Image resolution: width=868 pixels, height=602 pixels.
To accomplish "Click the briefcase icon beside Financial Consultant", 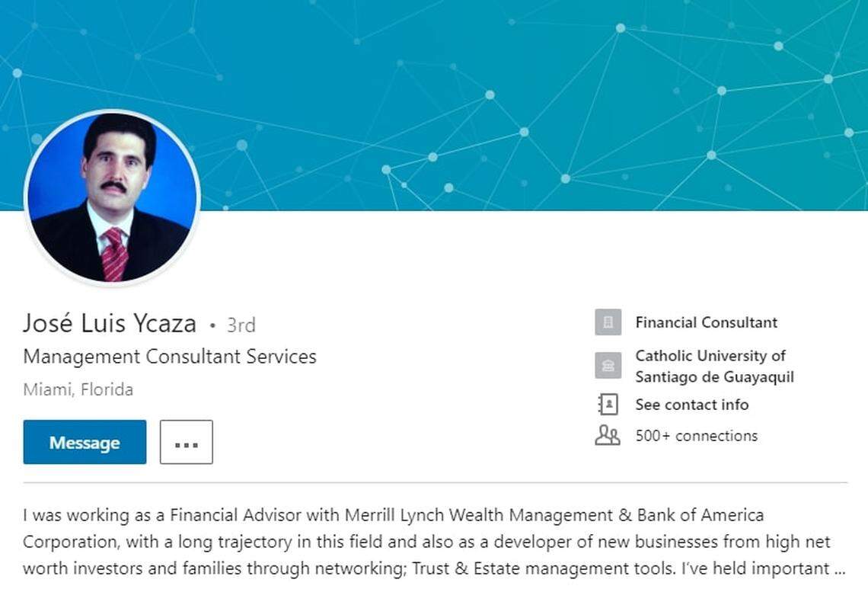I will point(608,322).
